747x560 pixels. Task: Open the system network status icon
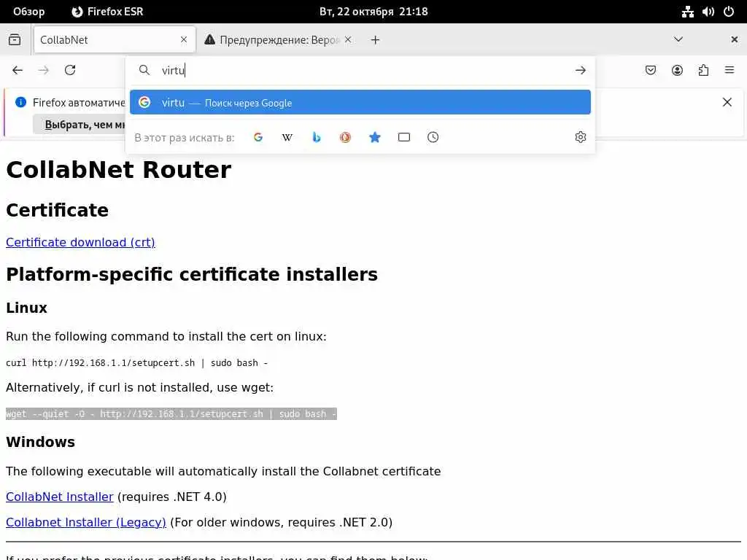687,12
